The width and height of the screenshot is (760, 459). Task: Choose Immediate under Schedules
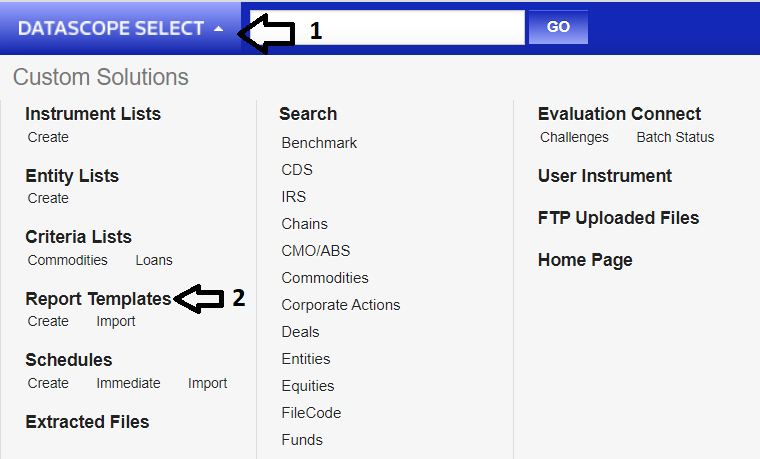coord(128,383)
